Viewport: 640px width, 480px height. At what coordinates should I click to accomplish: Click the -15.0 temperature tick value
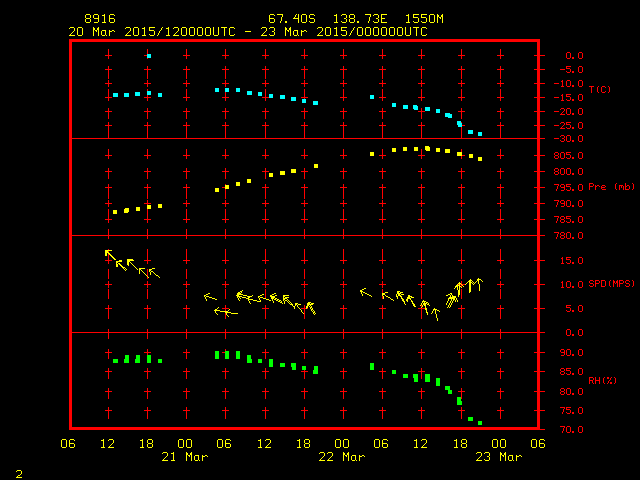click(569, 98)
